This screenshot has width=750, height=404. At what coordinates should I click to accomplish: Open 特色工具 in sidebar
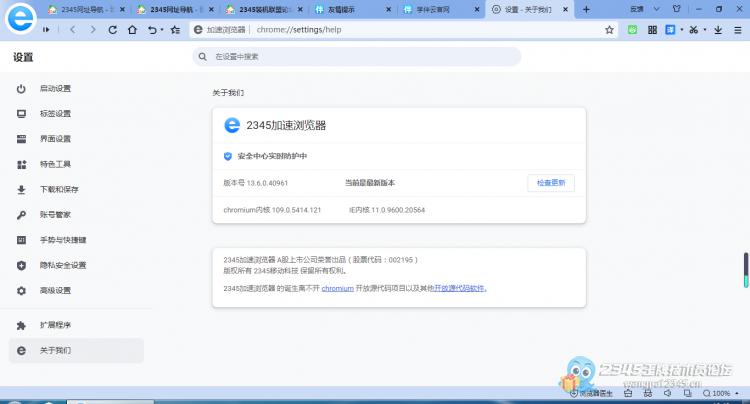(77, 164)
